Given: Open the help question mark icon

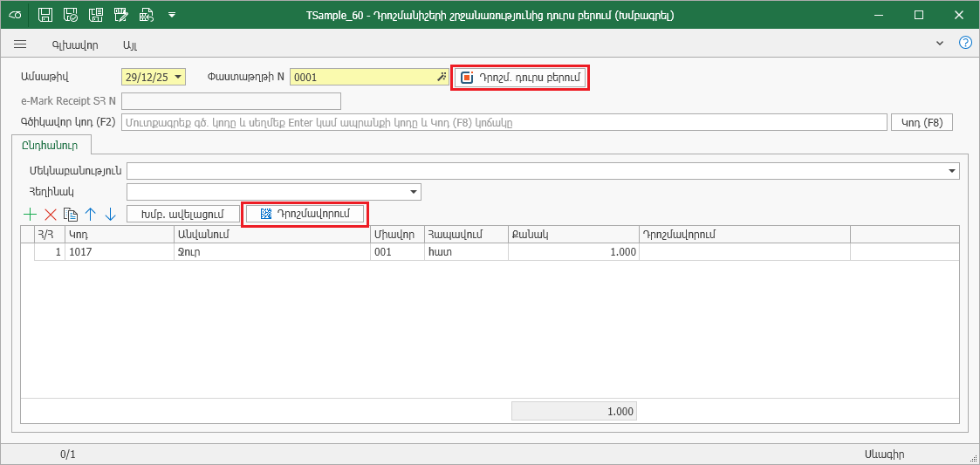Looking at the screenshot, I should pos(965,43).
